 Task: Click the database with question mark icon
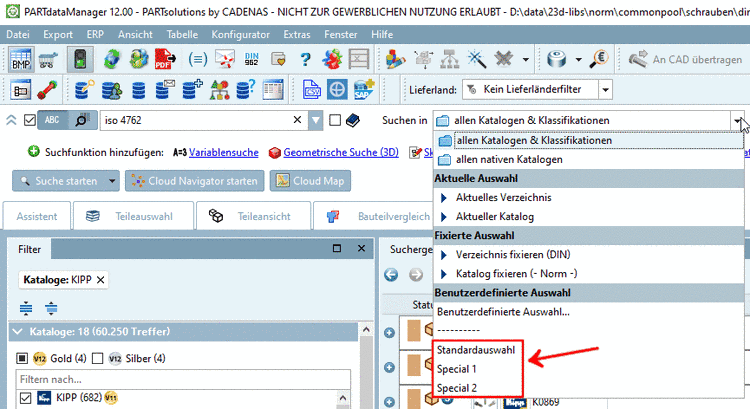tap(246, 90)
